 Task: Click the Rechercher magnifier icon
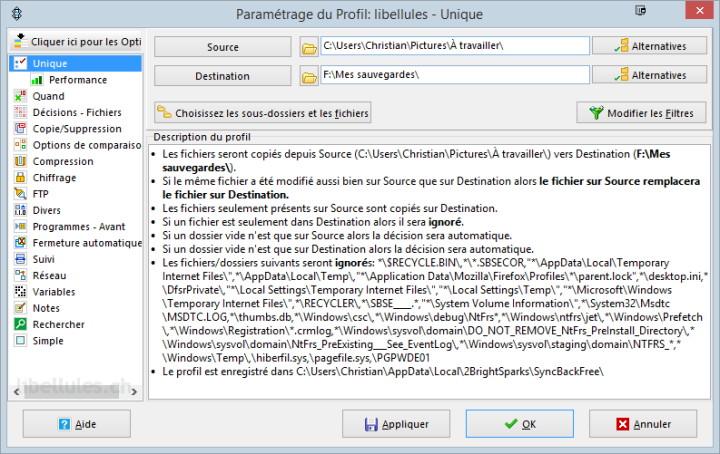click(21, 324)
